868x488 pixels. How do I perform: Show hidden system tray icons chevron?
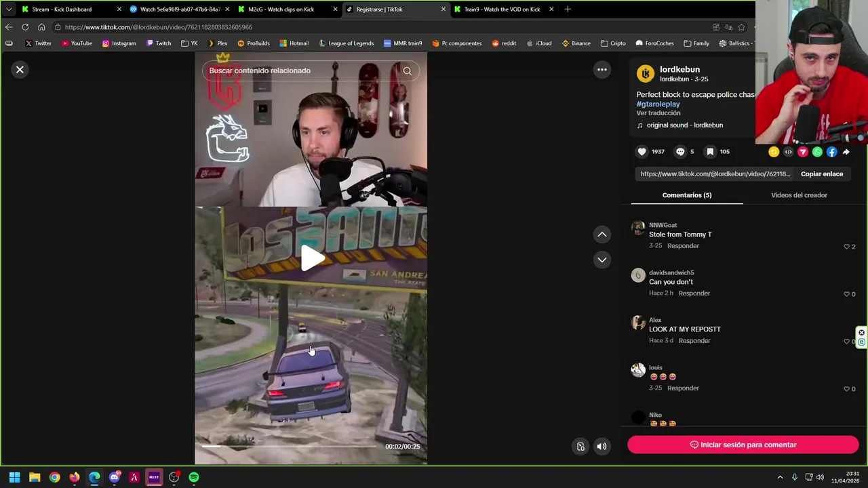780,477
